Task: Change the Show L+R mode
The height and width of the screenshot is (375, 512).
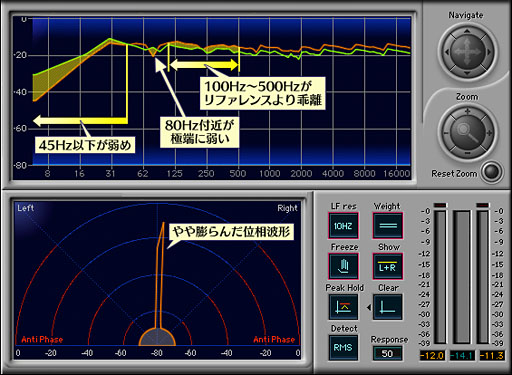Action: pos(387,266)
